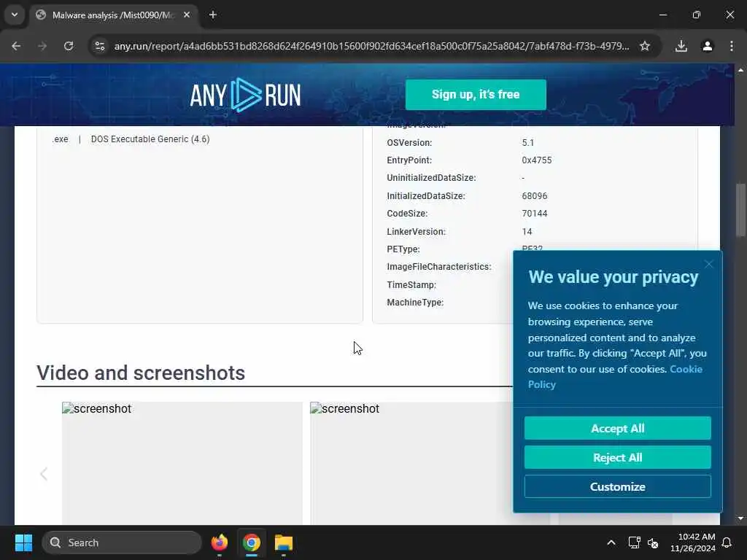Click the any.run URL in the address bar
The width and height of the screenshot is (747, 560).
pos(371,46)
